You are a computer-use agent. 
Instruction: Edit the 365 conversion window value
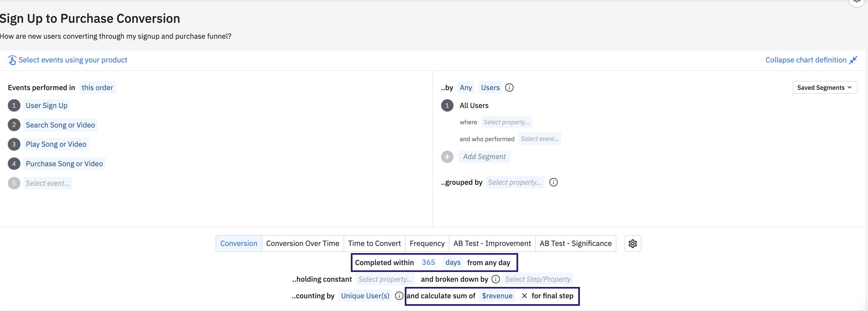(x=428, y=263)
